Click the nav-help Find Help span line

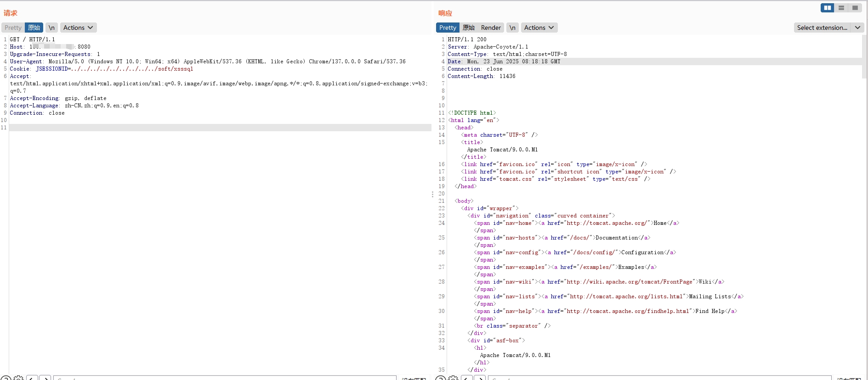click(x=606, y=311)
